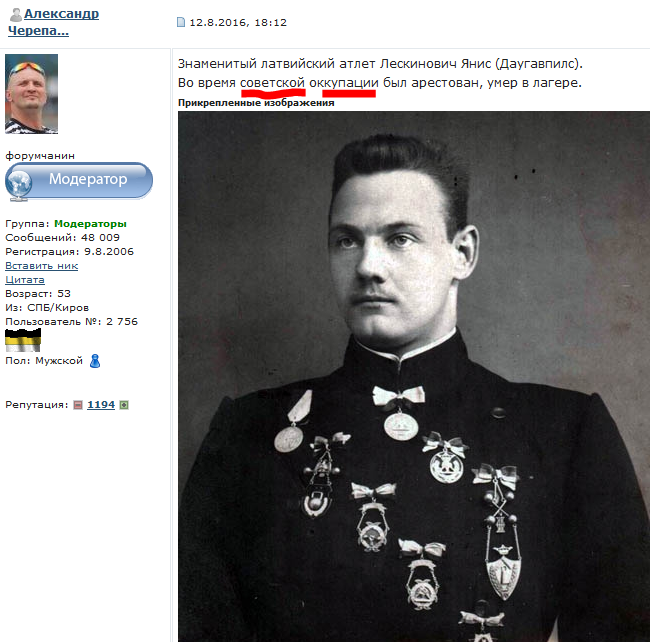The width and height of the screenshot is (650, 642).
Task: Click the Сообщений: 48 009 post count
Action: click(x=62, y=237)
